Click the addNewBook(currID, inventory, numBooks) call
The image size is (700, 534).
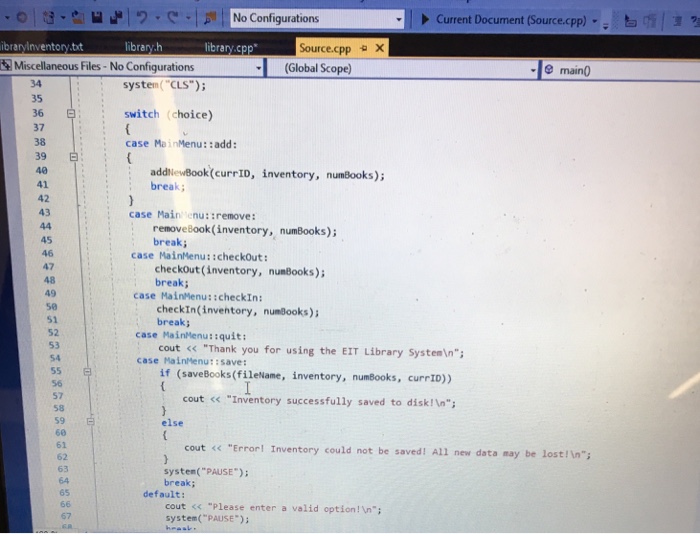267,174
